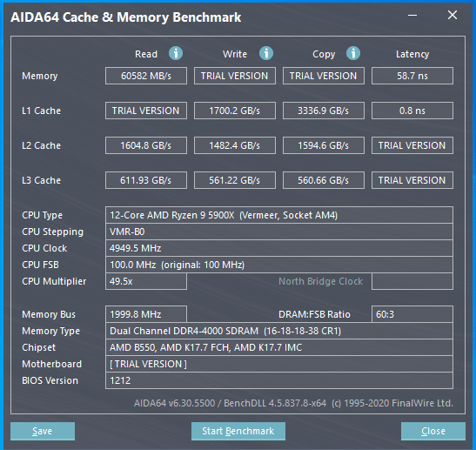The image size is (476, 450).
Task: Click BIOS Version value 1212
Action: (x=279, y=380)
